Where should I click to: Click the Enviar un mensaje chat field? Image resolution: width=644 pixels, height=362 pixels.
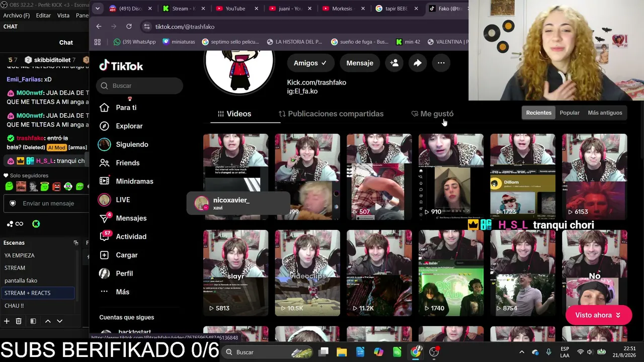[46, 203]
